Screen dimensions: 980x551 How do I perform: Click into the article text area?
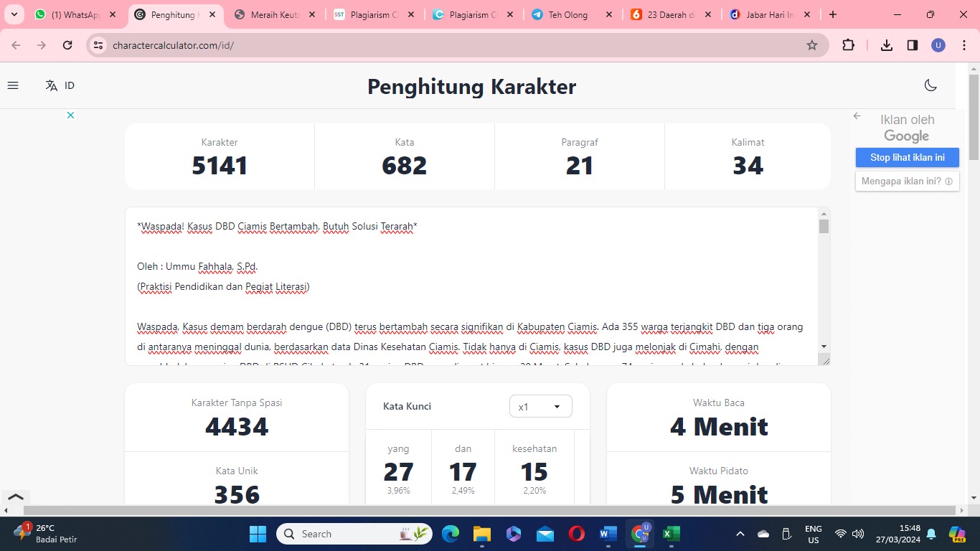(471, 286)
